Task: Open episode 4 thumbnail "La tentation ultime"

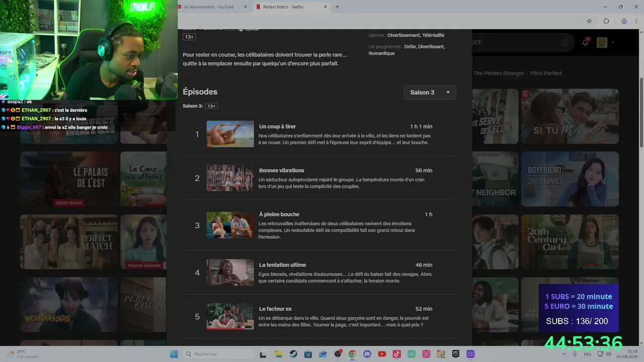Action: point(230,273)
